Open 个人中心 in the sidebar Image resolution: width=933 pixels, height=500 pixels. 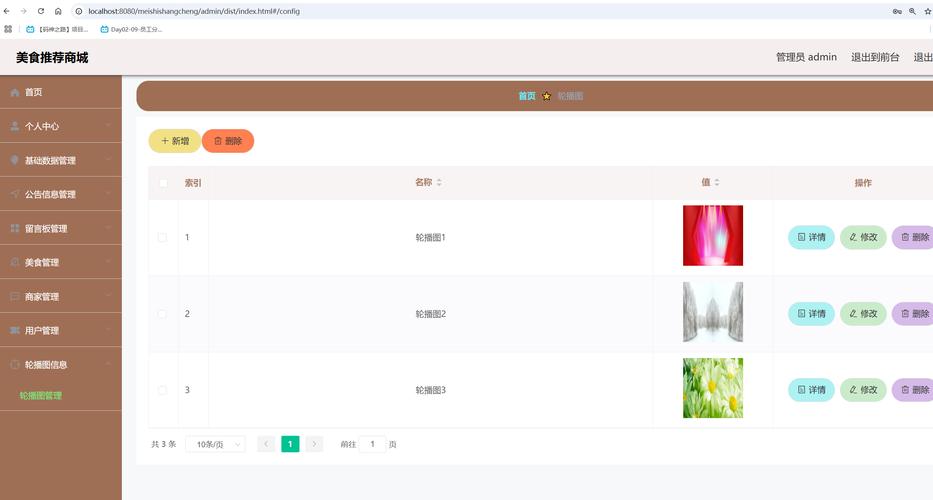(x=61, y=126)
